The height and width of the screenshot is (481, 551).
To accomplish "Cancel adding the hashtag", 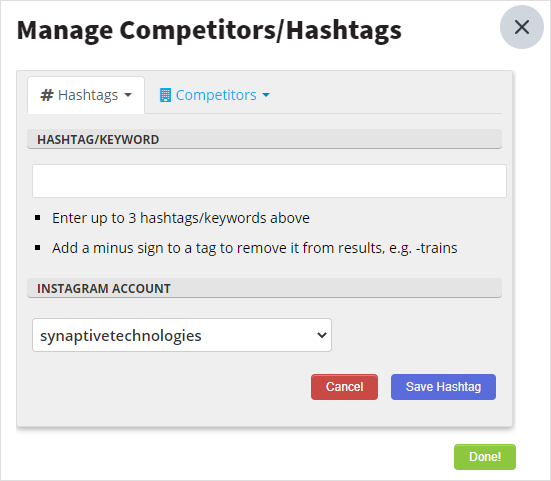I will [344, 387].
